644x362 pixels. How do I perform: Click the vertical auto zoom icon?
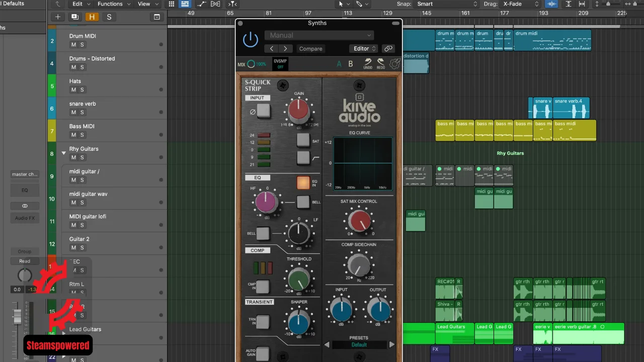point(569,4)
